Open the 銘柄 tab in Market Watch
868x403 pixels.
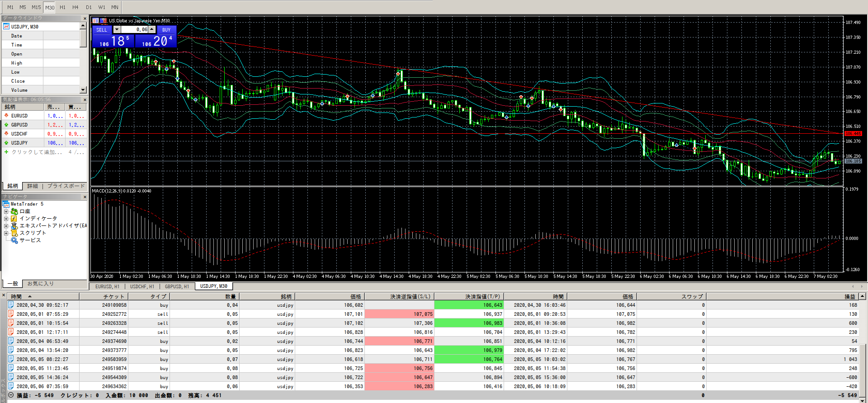[x=13, y=186]
